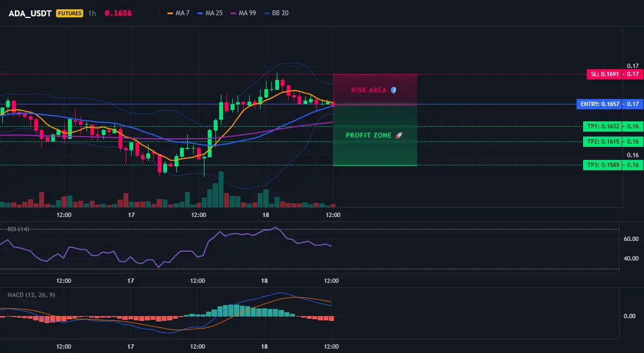The width and height of the screenshot is (644, 353).
Task: Click the 18 date label under volume bars
Action: (x=266, y=215)
